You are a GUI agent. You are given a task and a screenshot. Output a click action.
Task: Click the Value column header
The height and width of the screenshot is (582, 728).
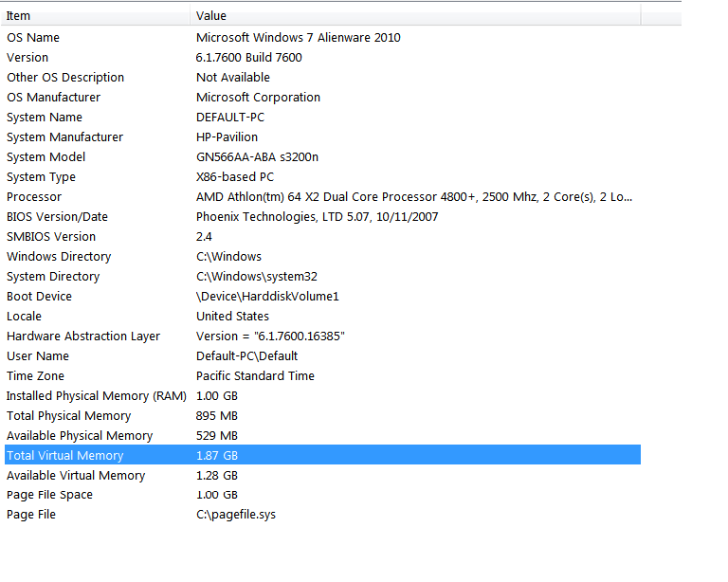pos(211,15)
